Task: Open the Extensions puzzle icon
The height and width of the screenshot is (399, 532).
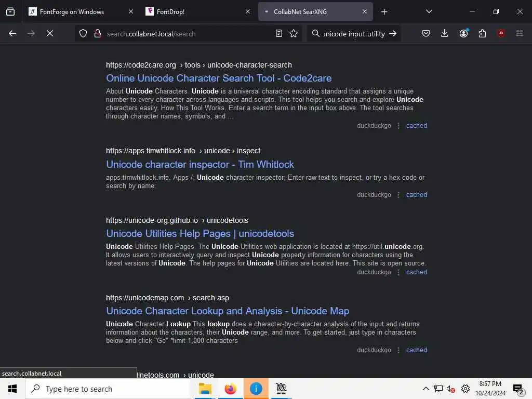Action: pos(482,33)
